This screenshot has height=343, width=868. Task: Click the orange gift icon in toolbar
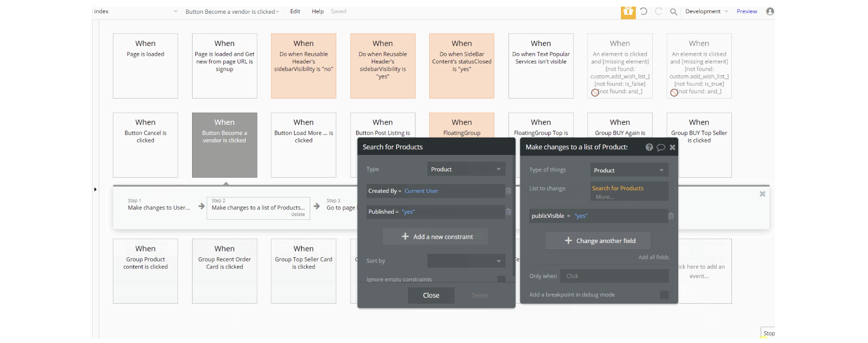[x=628, y=12]
